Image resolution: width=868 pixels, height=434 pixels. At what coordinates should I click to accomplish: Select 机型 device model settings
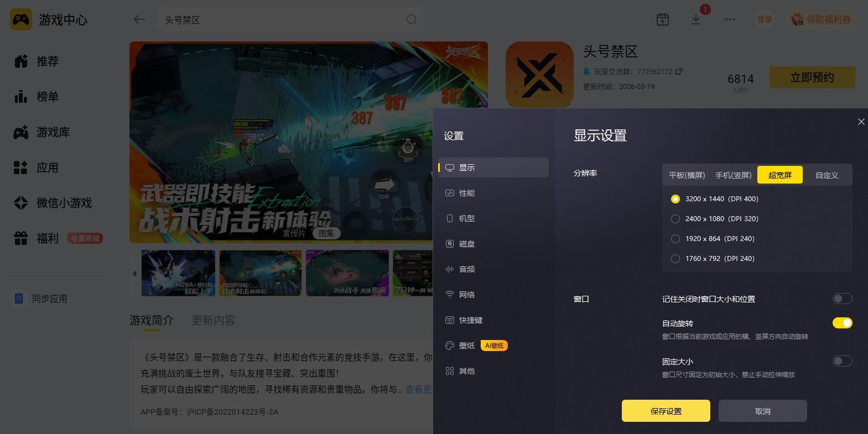[493, 218]
